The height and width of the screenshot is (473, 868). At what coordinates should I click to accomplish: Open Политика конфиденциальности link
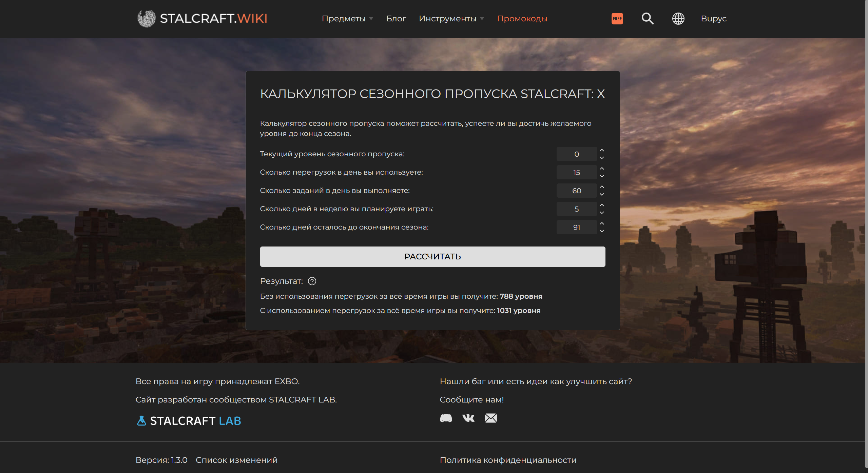click(508, 460)
